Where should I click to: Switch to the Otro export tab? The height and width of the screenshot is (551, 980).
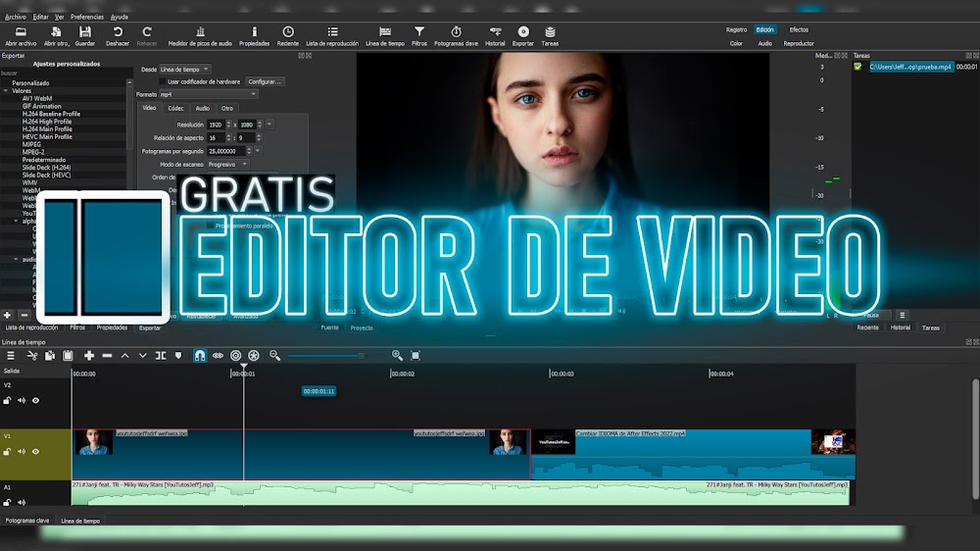click(x=227, y=108)
